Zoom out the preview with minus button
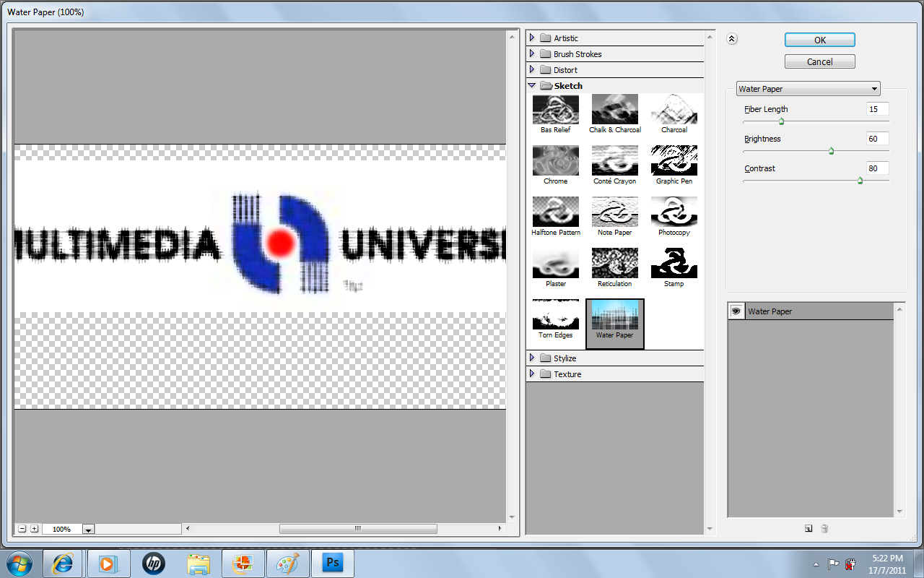The width and height of the screenshot is (924, 578). point(22,529)
